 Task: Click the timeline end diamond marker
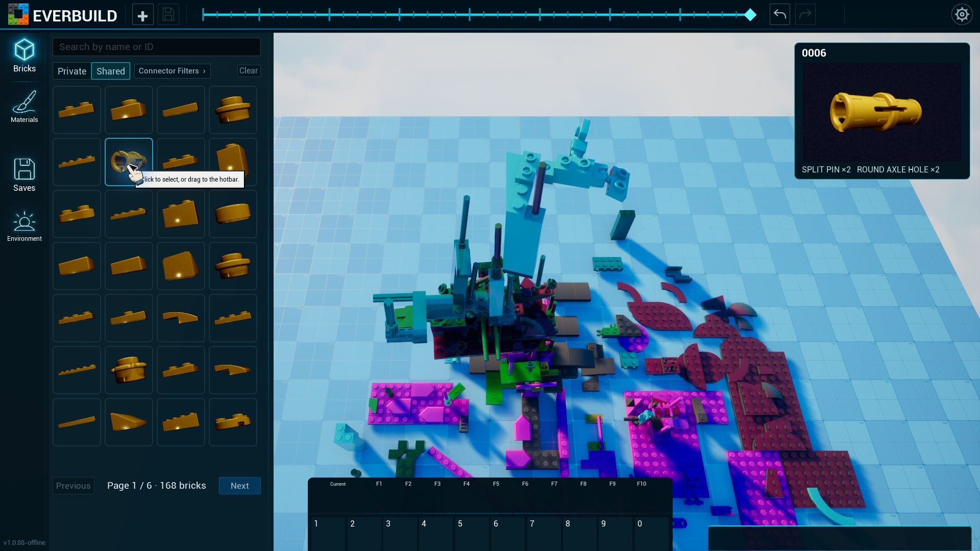click(x=750, y=15)
